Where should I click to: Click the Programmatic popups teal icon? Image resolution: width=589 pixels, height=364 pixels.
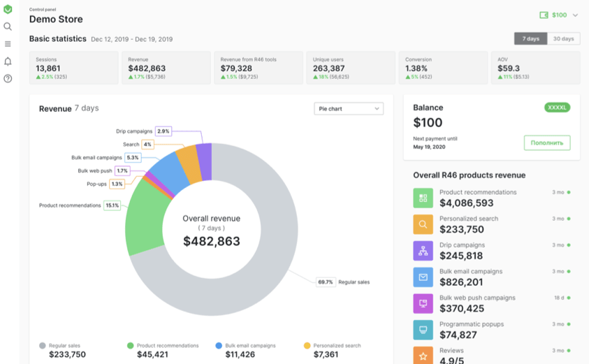coord(423,330)
